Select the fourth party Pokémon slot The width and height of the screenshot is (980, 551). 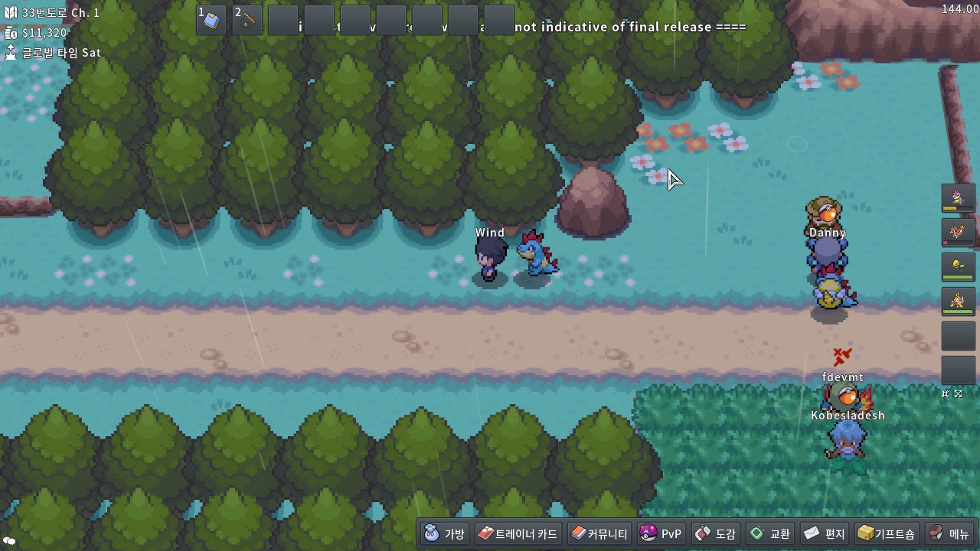click(x=958, y=302)
